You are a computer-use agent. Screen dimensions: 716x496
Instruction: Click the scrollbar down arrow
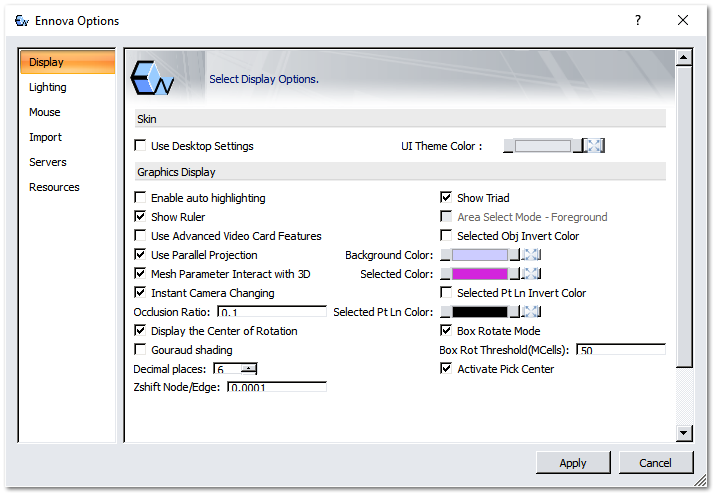(684, 433)
